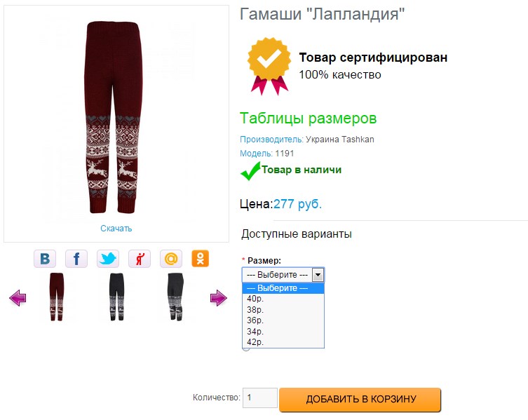The image size is (528, 420).
Task: Share via Mail.ru @ icon
Action: [171, 259]
